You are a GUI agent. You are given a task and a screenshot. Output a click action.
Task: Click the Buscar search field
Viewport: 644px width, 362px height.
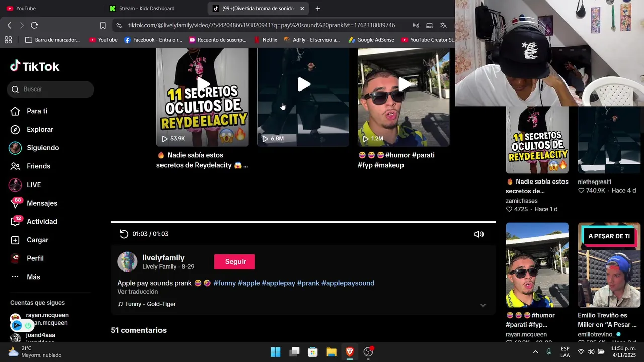[50, 89]
